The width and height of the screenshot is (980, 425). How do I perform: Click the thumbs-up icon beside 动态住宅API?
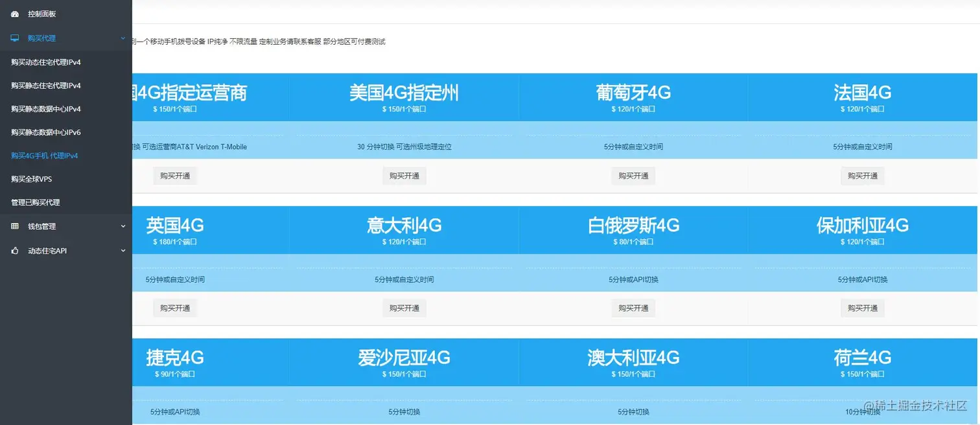(15, 250)
